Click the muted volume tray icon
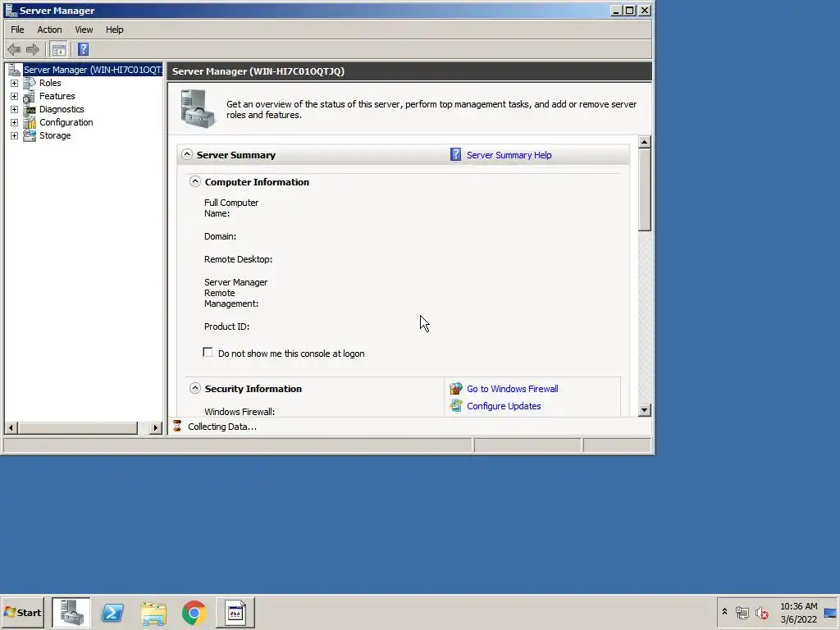840x630 pixels. (761, 612)
